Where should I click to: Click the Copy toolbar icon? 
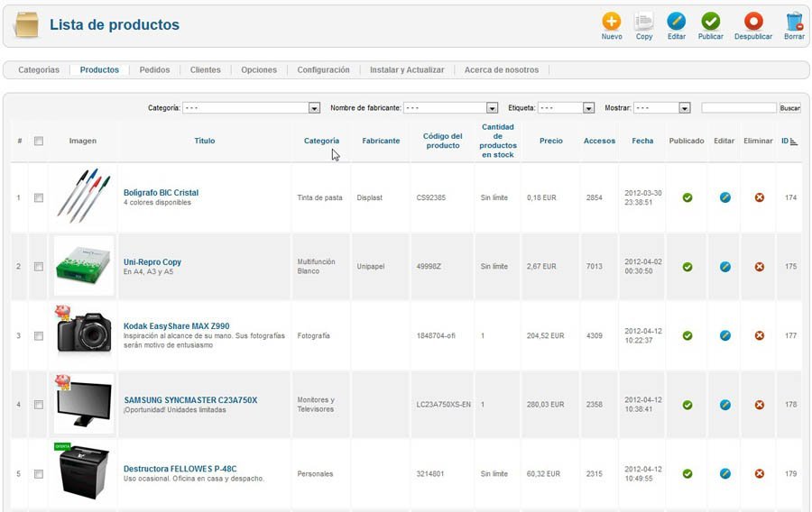[643, 22]
